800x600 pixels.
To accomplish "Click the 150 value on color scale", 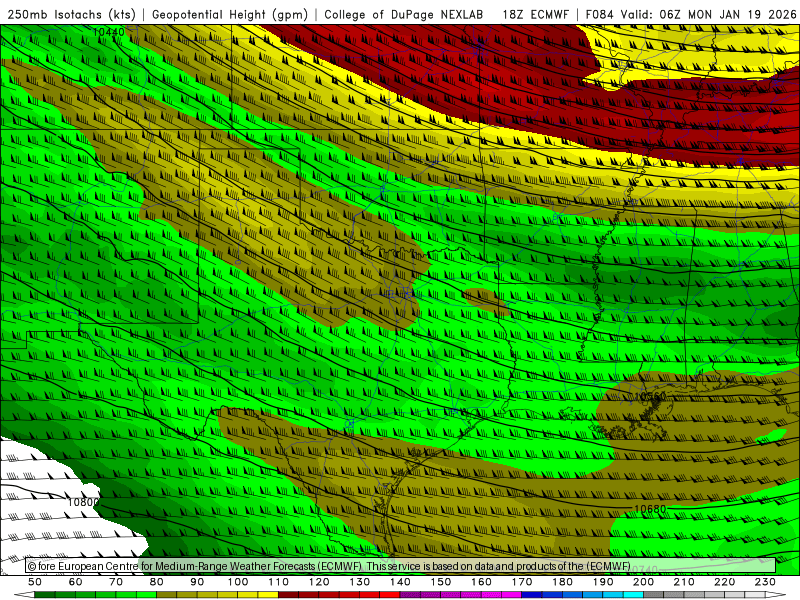I will pos(441,582).
